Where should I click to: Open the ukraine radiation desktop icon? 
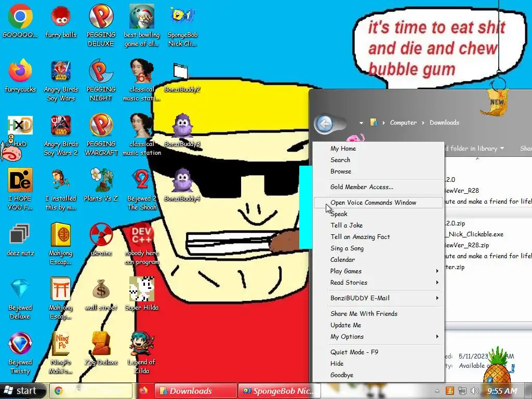[101, 240]
